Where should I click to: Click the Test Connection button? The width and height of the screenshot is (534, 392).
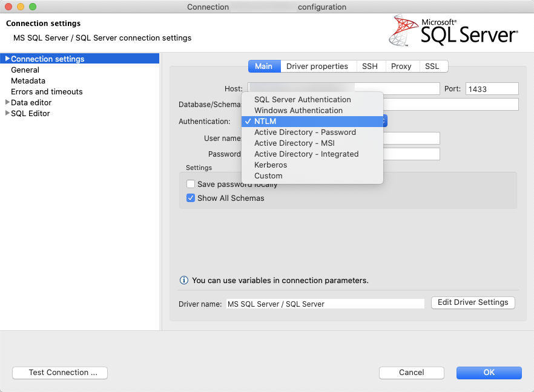pos(59,373)
